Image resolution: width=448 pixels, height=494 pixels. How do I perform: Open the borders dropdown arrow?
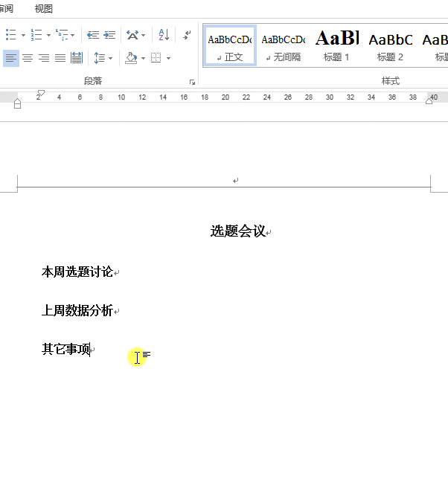click(168, 58)
